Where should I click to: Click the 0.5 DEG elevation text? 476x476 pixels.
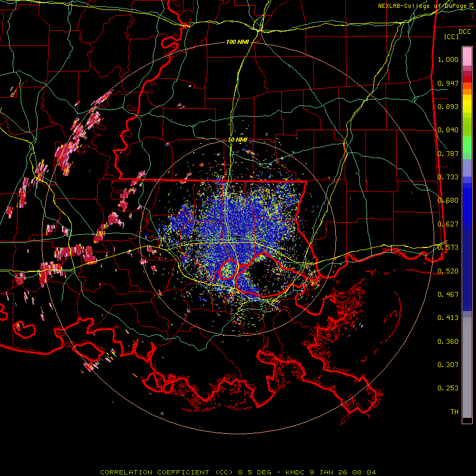[x=254, y=472]
